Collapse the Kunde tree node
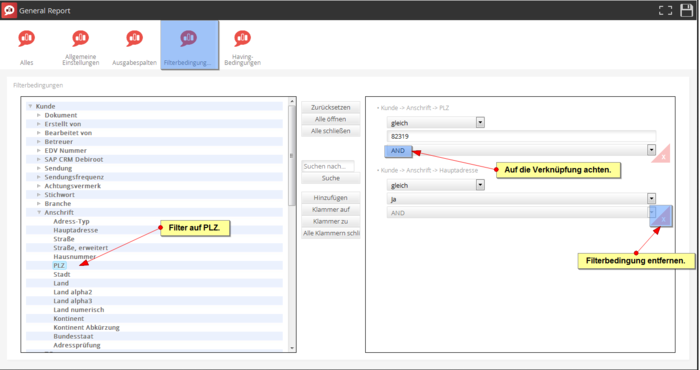This screenshot has height=370, width=700. click(30, 106)
